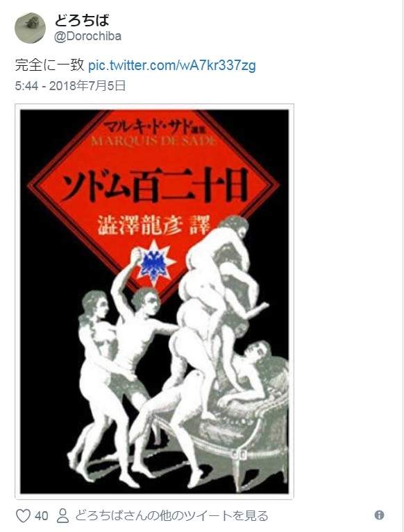
Task: Select the date 2018年7月5日 in timestamp
Action: coord(87,85)
